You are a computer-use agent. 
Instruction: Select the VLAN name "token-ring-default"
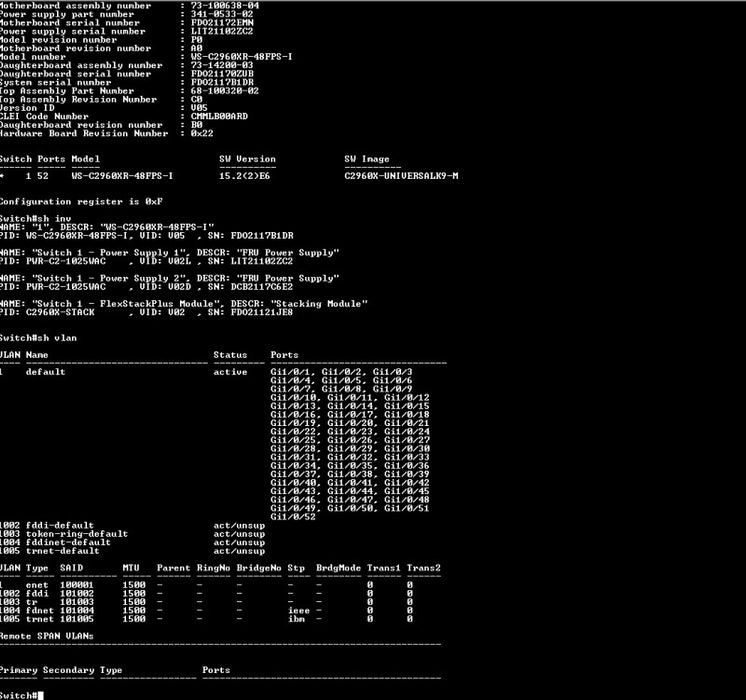[77, 534]
